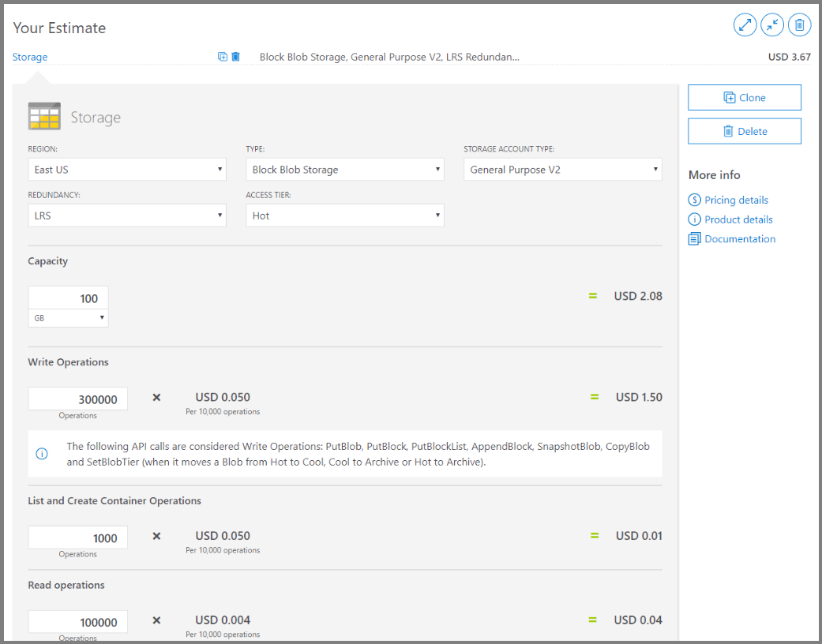The width and height of the screenshot is (822, 644).
Task: Click the read operations cost 'USD 0.04'
Action: (x=638, y=620)
